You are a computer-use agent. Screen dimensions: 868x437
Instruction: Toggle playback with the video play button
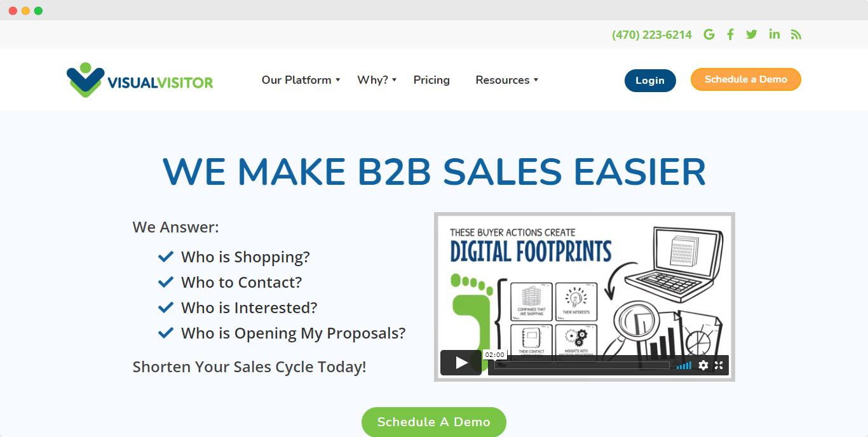click(461, 362)
